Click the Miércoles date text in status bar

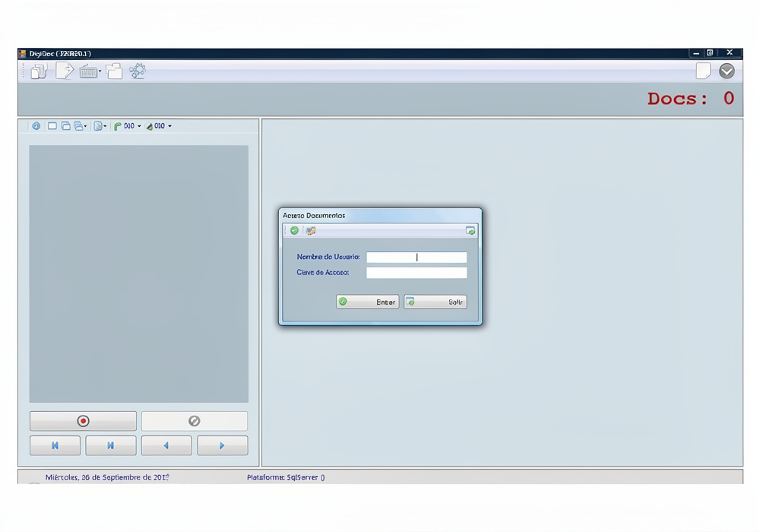(107, 477)
